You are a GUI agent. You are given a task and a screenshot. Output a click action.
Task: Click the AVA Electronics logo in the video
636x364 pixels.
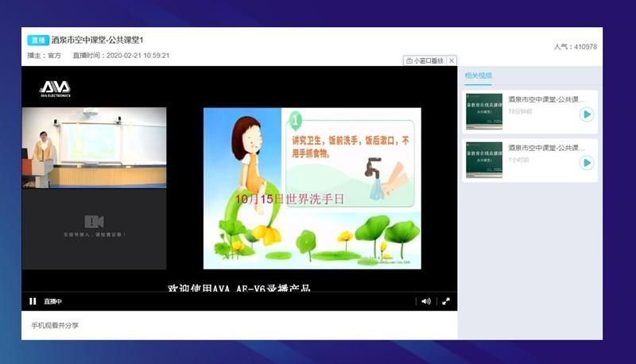tap(55, 88)
